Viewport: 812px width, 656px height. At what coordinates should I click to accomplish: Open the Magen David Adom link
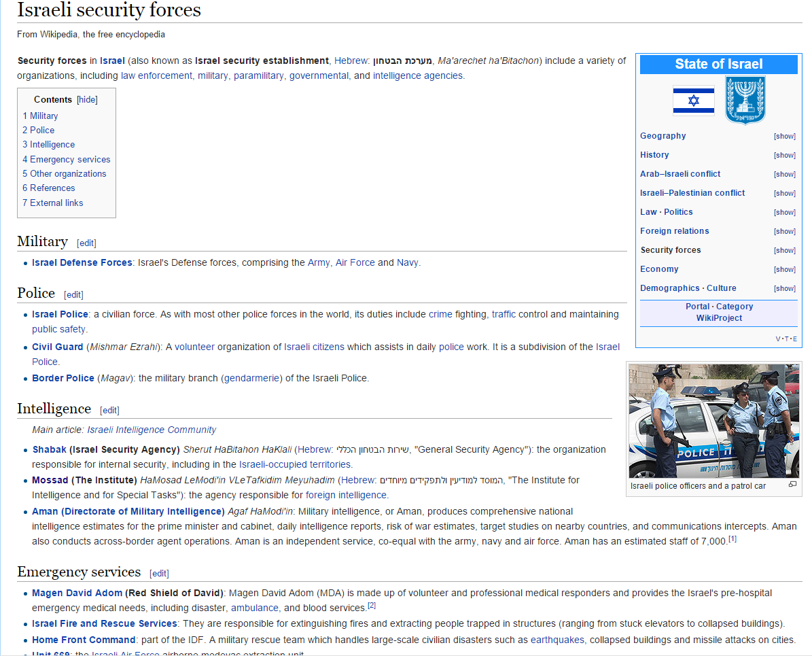click(77, 593)
